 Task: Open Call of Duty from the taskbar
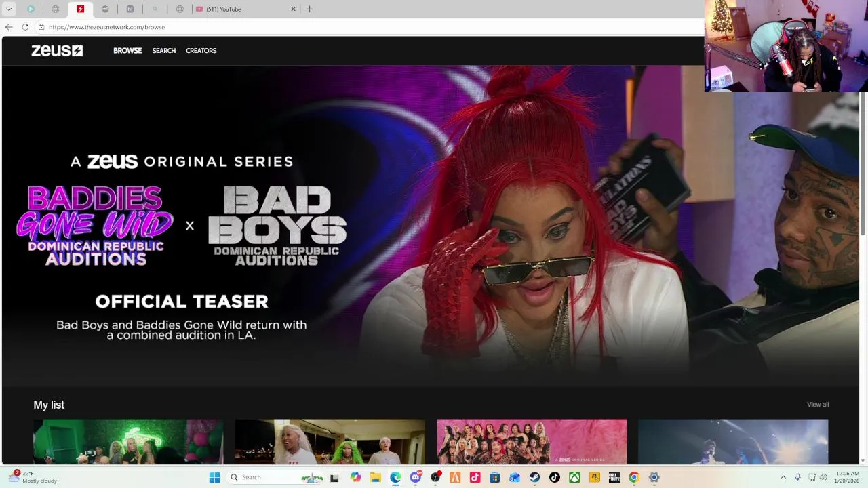[x=614, y=477]
